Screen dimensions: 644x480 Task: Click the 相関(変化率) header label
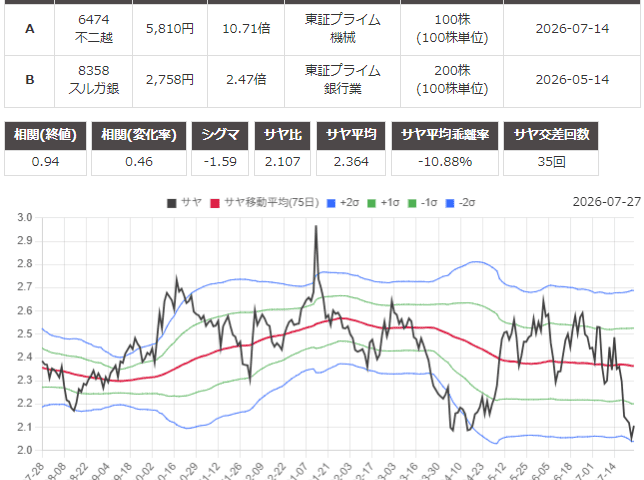pyautogui.click(x=139, y=135)
